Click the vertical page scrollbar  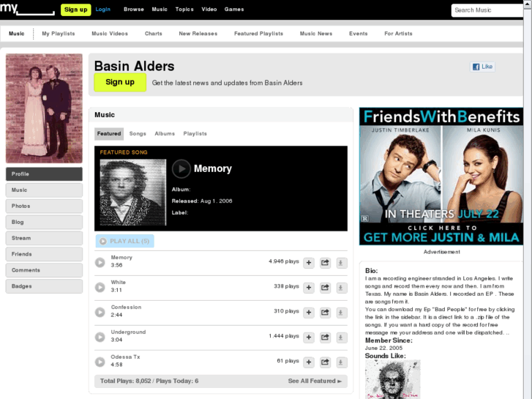pyautogui.click(x=528, y=199)
